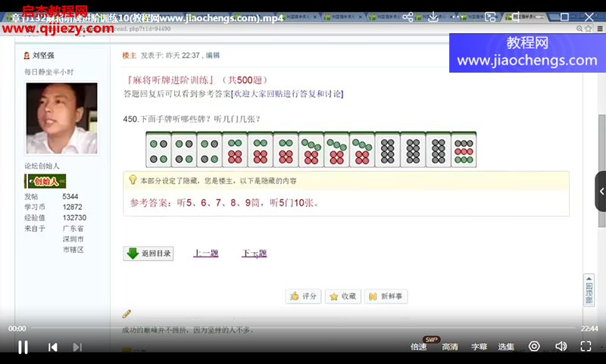This screenshot has width=606, height=364.
Task: Click the picture-in-picture icon
Action: coord(490,17)
